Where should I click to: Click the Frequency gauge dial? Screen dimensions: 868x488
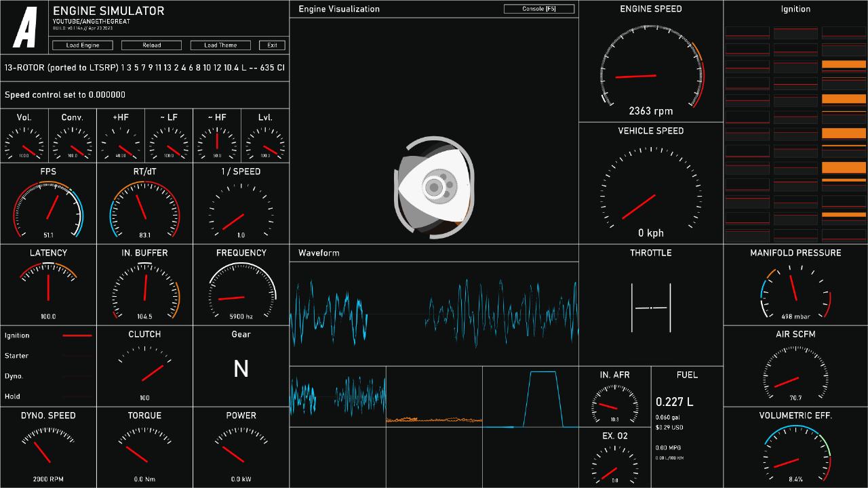click(241, 293)
